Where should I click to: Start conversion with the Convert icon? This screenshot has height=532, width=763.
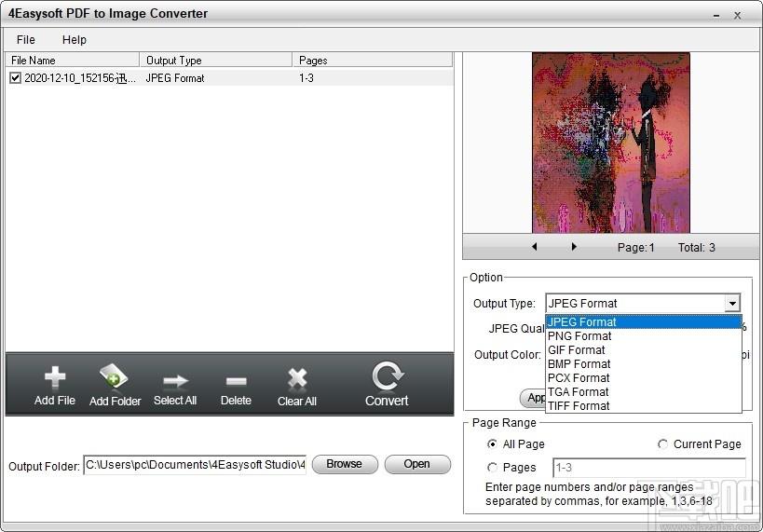pos(388,375)
